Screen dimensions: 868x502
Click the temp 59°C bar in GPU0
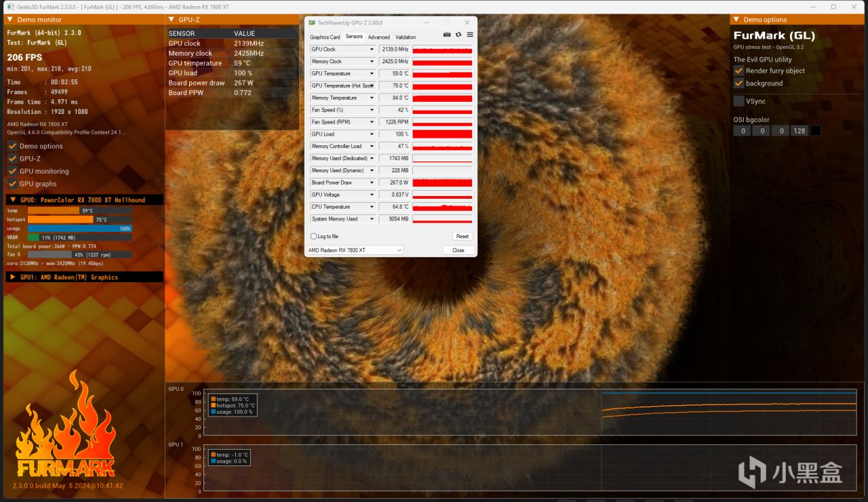(x=80, y=211)
